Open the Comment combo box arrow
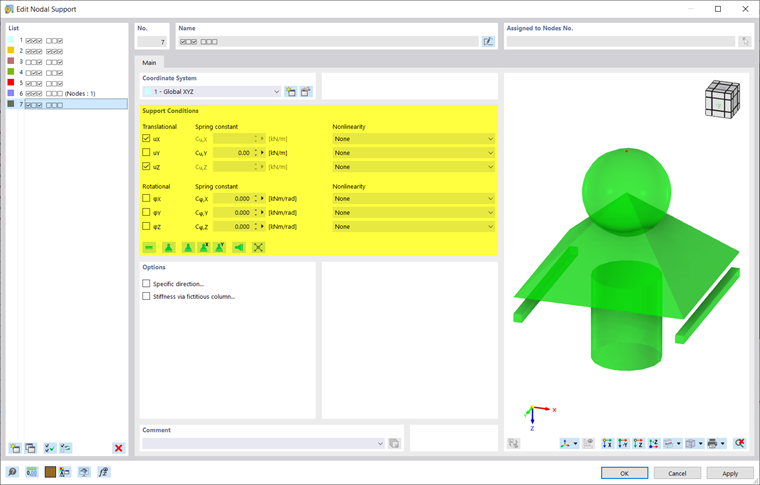The image size is (760, 485). click(380, 443)
